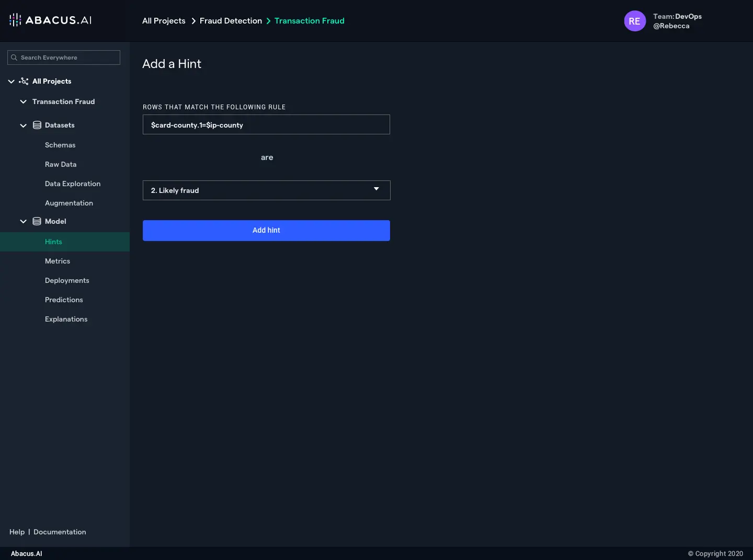The image size is (753, 560).
Task: Collapse the Datasets section chevron
Action: click(23, 125)
